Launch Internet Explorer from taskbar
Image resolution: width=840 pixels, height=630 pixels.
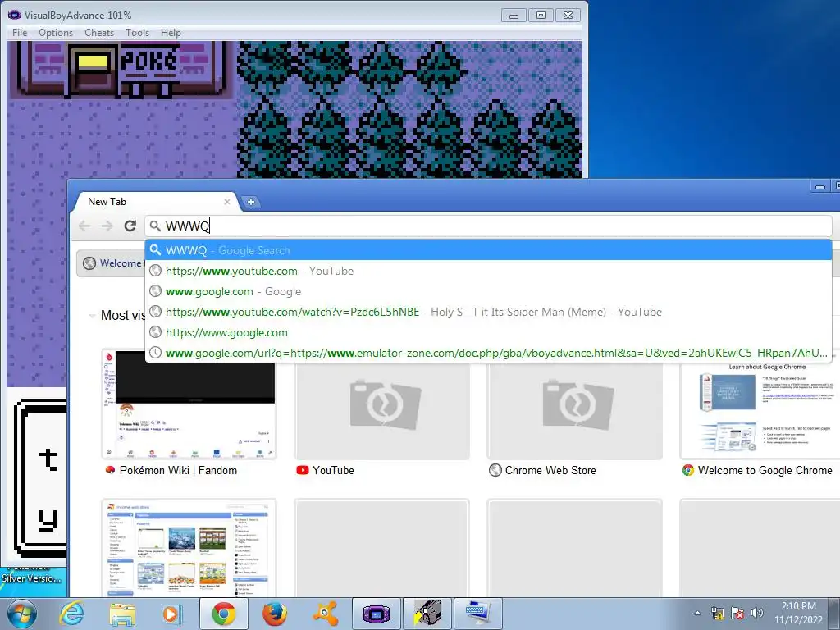(72, 614)
